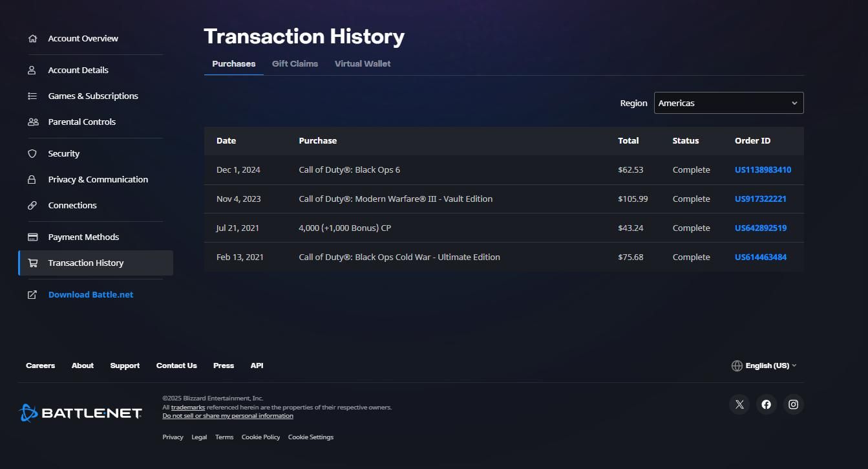Viewport: 868px width, 469px height.
Task: Switch to the Virtual Wallet tab
Action: point(363,64)
